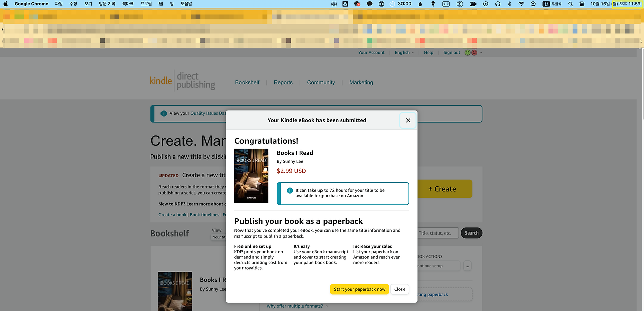Open the 프로필 menu
Image resolution: width=644 pixels, height=311 pixels.
tap(146, 4)
